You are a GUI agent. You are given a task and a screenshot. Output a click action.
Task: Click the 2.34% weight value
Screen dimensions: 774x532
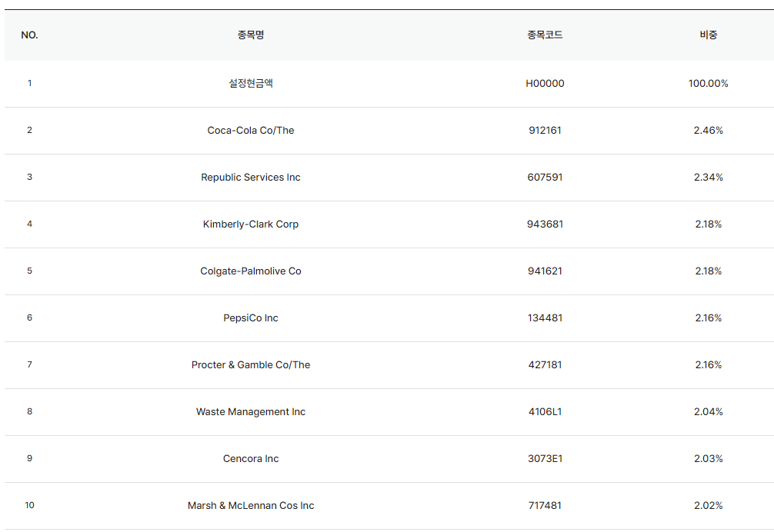pyautogui.click(x=709, y=177)
